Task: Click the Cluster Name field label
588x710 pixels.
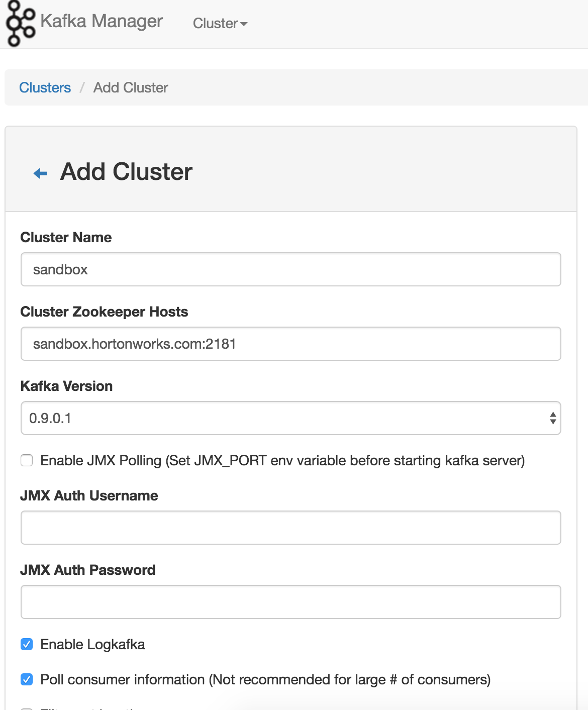Action: point(66,237)
